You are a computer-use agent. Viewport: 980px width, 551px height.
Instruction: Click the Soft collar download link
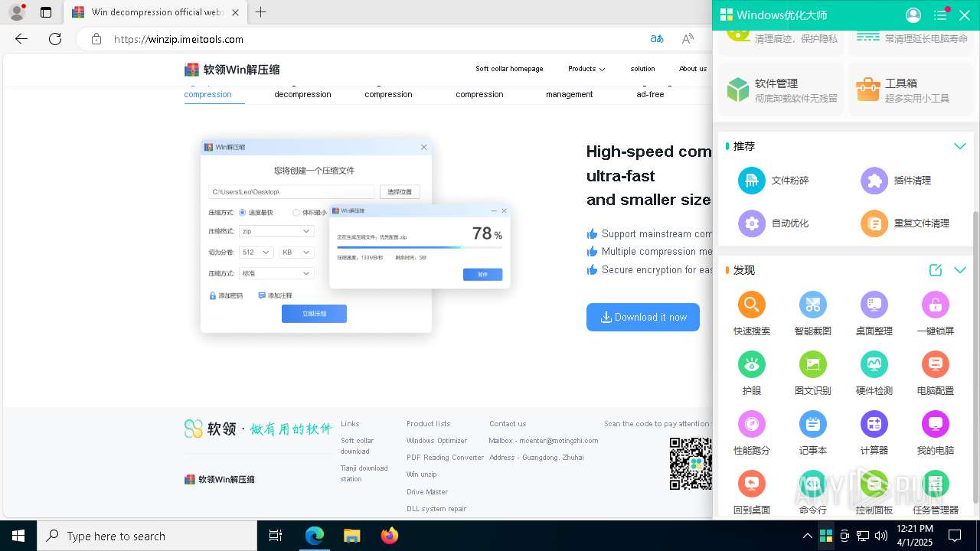click(x=358, y=446)
